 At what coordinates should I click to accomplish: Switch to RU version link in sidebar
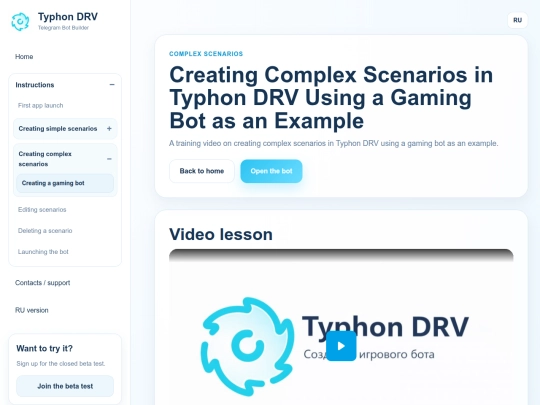pyautogui.click(x=32, y=310)
